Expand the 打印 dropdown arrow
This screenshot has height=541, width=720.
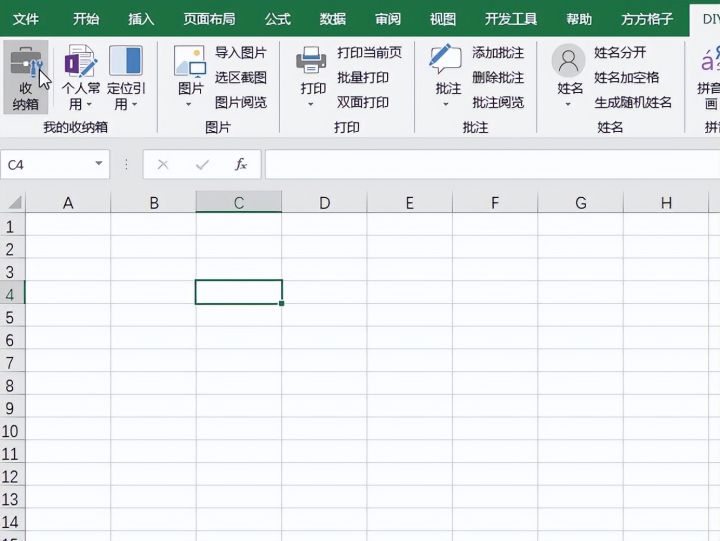tap(311, 105)
